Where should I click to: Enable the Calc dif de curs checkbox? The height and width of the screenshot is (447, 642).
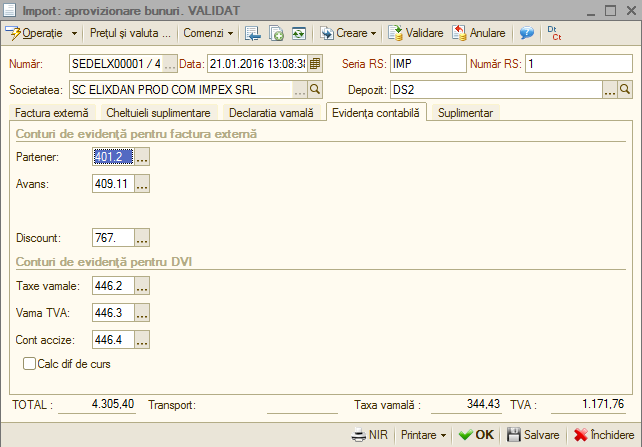[29, 363]
